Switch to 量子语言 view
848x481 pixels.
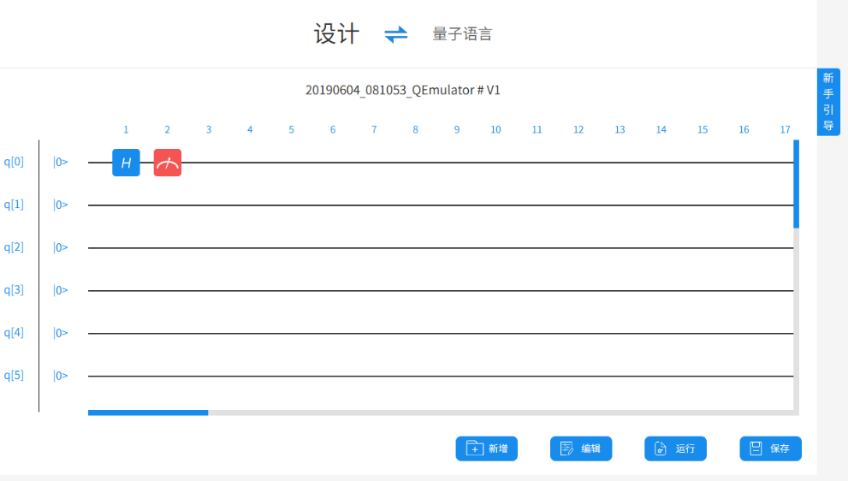tap(462, 34)
